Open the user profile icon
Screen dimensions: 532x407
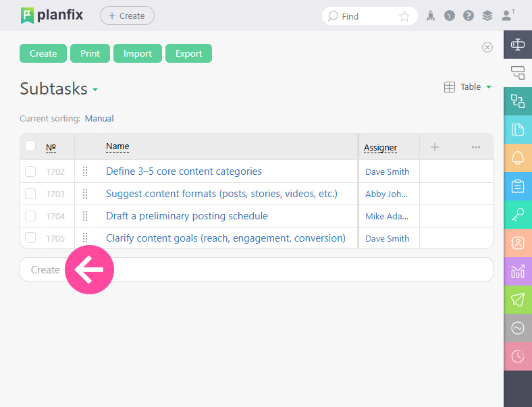pos(506,16)
